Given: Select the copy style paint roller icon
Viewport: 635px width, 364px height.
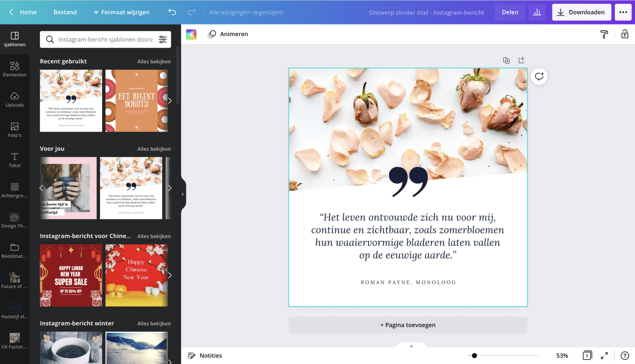Looking at the screenshot, I should 604,34.
